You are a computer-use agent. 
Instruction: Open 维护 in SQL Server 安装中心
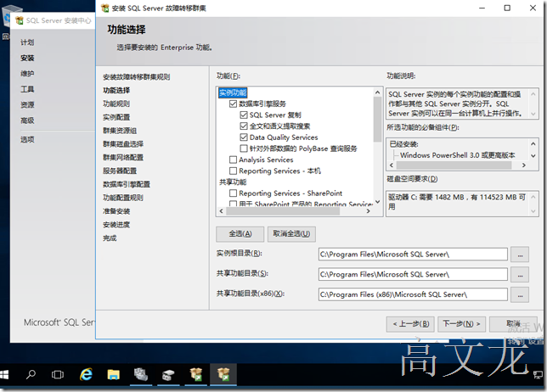pos(27,74)
